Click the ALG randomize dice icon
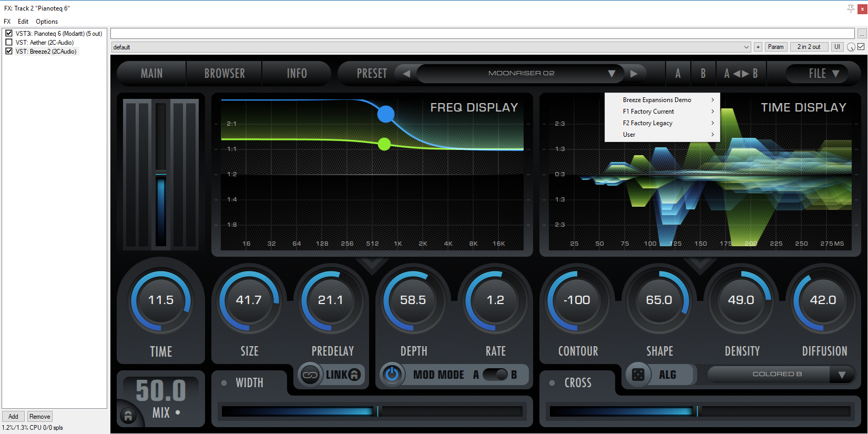This screenshot has width=868, height=434. [x=638, y=375]
